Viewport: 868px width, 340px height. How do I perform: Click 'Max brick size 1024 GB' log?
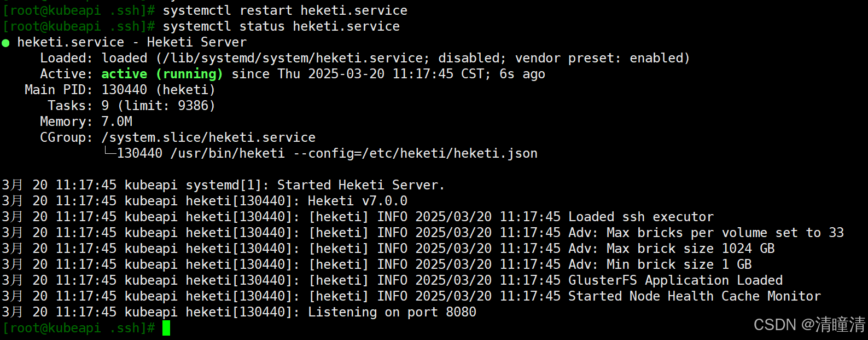pyautogui.click(x=691, y=249)
